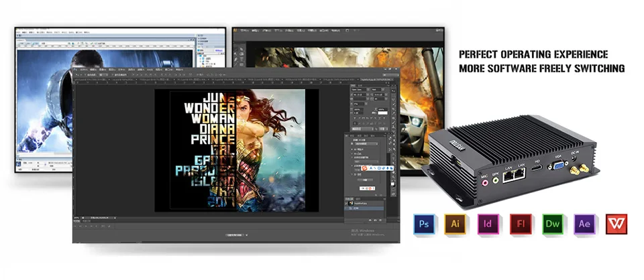Screen dimensions: 644x280
Task: Open the font family dropdown in the Character panel
Action: pyautogui.click(x=360, y=89)
